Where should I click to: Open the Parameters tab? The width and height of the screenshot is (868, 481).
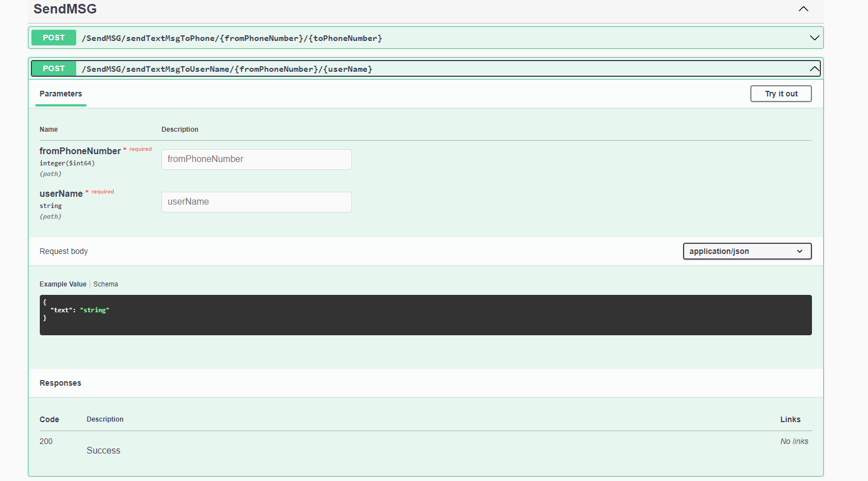[61, 94]
